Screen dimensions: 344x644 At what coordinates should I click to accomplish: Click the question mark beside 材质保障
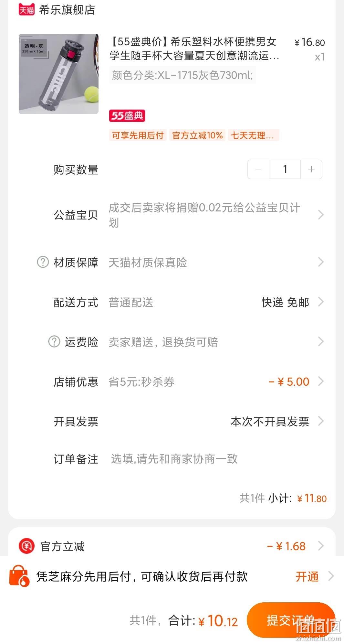tap(43, 262)
